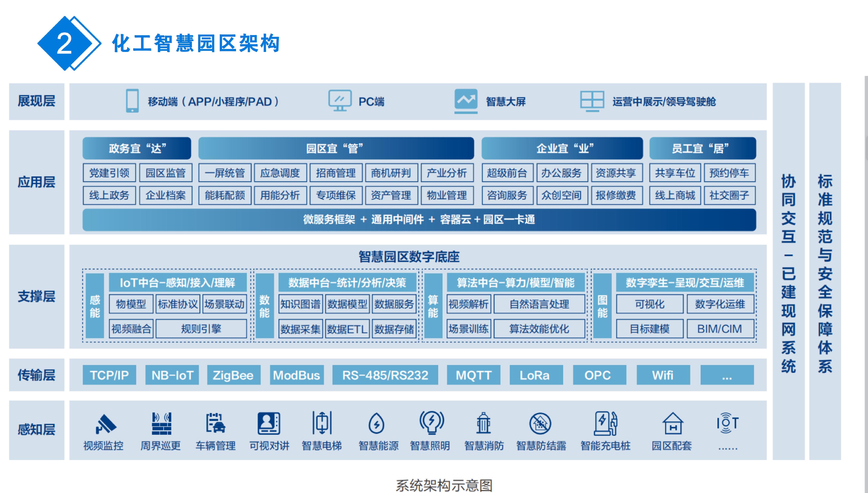Screen dimensions: 868x493
Task: Click the 支撑层 layer label
Action: (x=37, y=296)
